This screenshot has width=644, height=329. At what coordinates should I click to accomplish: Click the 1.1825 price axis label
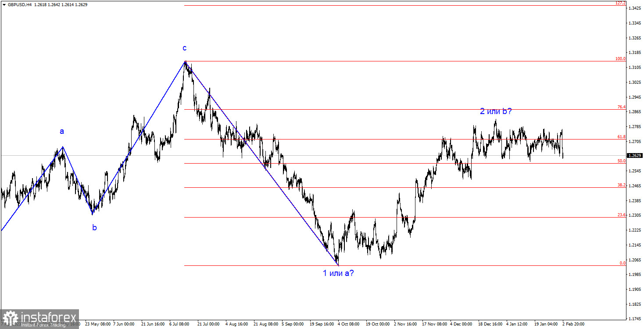(634, 304)
